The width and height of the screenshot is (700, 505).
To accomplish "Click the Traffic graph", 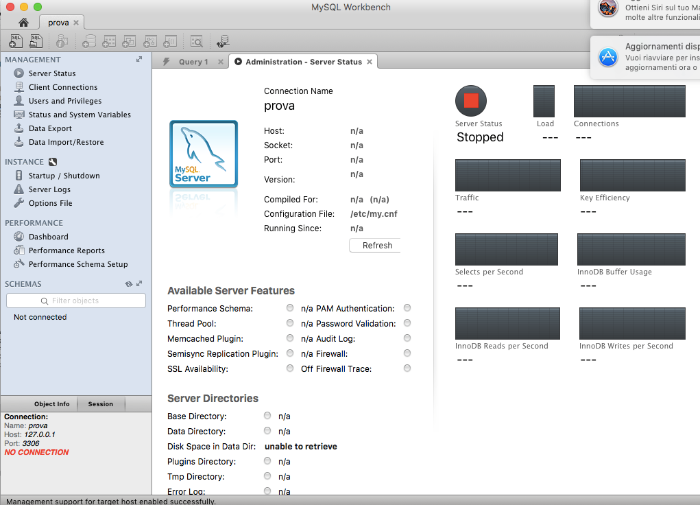I will [508, 175].
